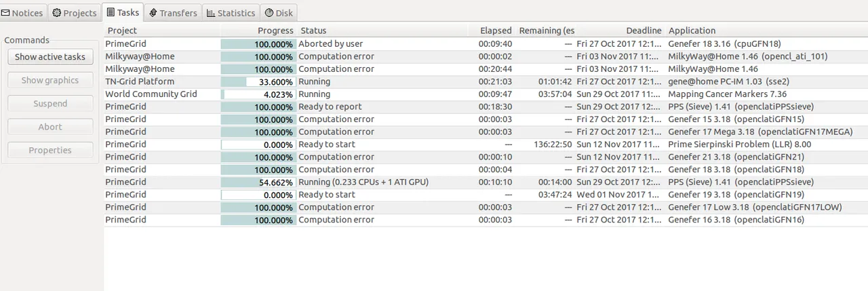The image size is (868, 291).
Task: Click the 00:18:30 elapsed time cell
Action: click(x=495, y=106)
